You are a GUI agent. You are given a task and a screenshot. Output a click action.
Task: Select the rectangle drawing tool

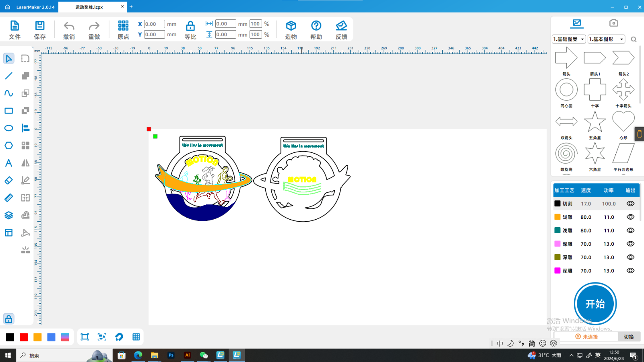coord(8,111)
